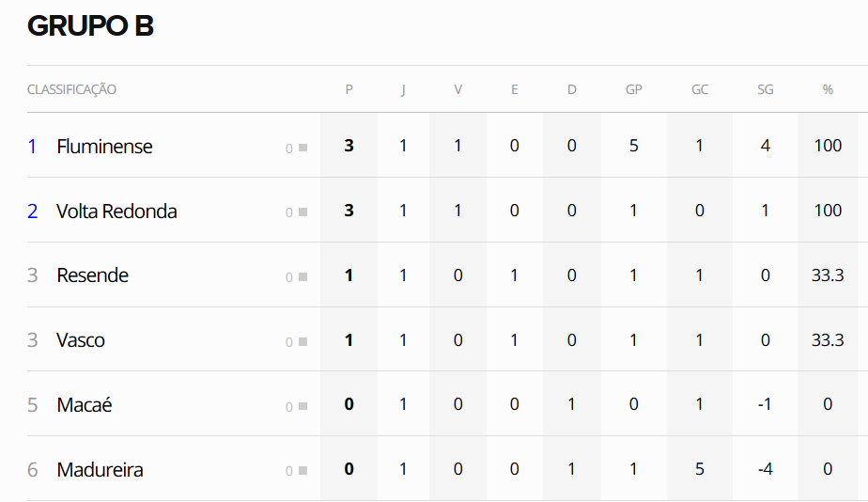Open the Fluminense team link
Screen dimensions: 868x502
pos(104,147)
